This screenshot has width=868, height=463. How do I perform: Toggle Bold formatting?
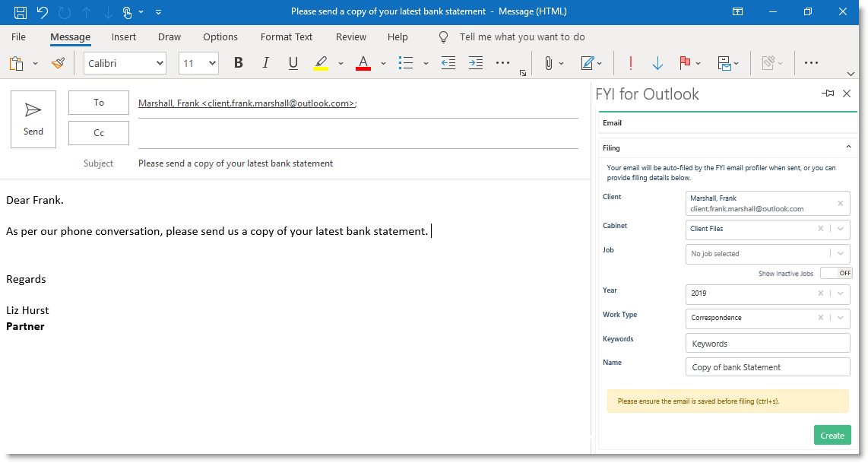click(x=239, y=63)
